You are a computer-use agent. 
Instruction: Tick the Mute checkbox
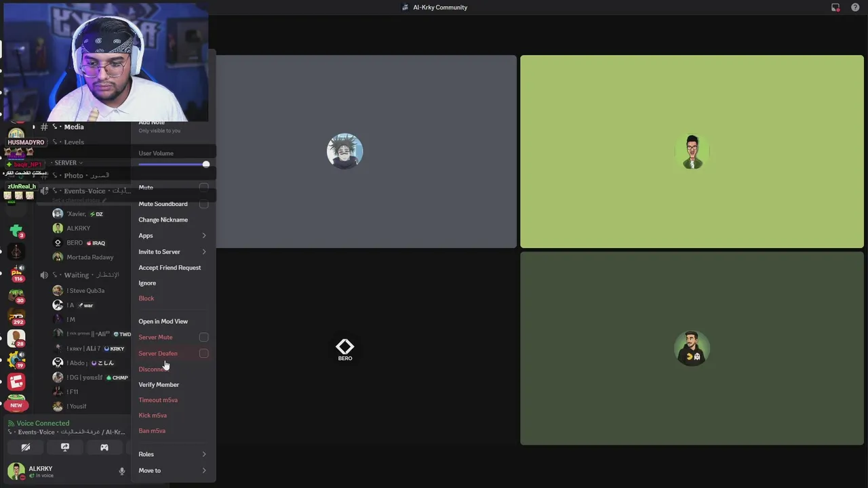[203, 188]
